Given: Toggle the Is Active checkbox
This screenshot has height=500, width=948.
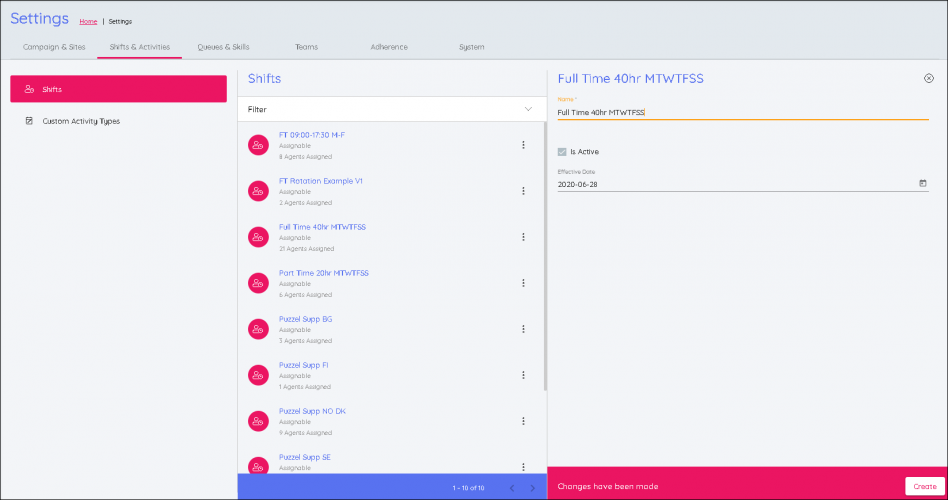Looking at the screenshot, I should pyautogui.click(x=562, y=152).
